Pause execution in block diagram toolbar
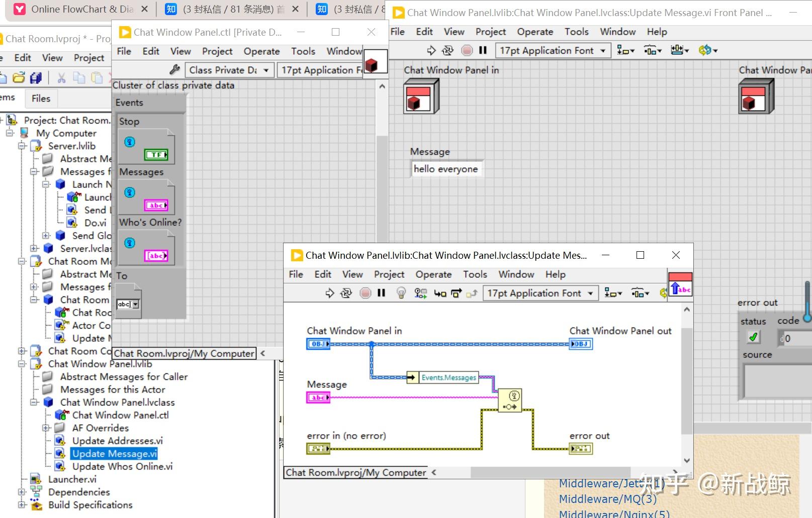The width and height of the screenshot is (812, 518). [381, 293]
